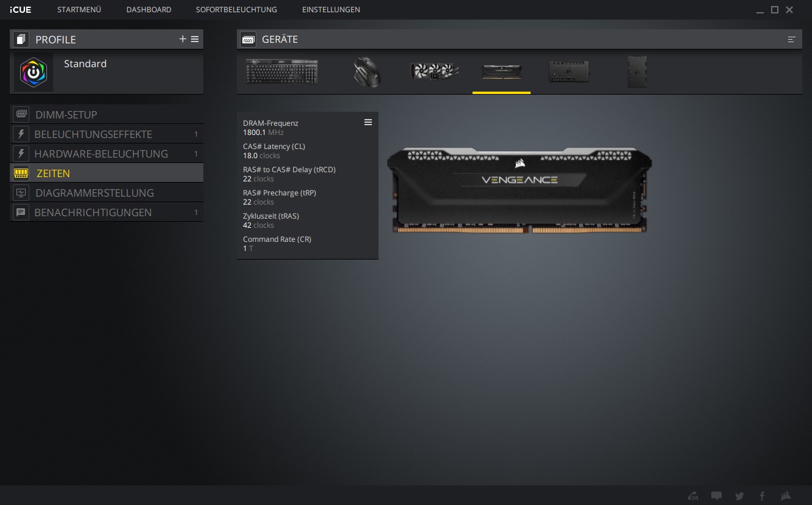Open Diagrammerstellung section
The image size is (812, 505).
pos(95,193)
